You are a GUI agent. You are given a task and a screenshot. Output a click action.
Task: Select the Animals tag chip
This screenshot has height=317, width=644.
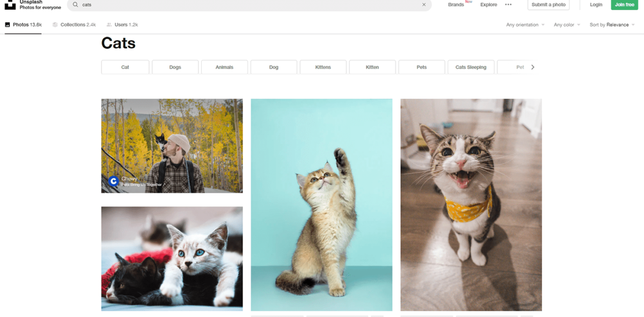tap(224, 67)
